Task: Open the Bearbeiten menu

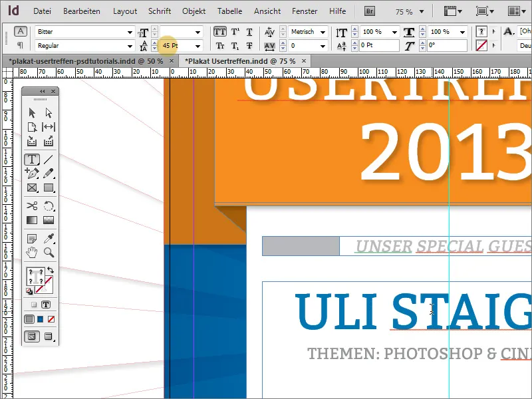Action: coord(82,11)
